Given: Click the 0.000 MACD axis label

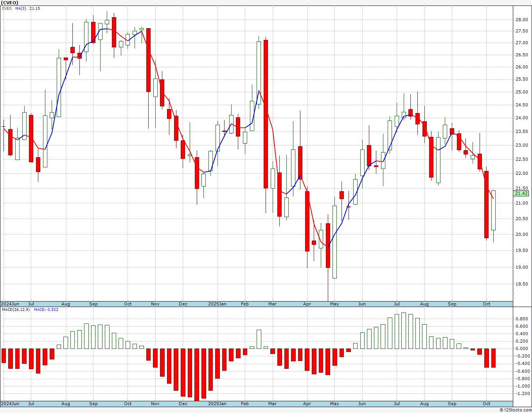Looking at the screenshot, I should point(522,348).
